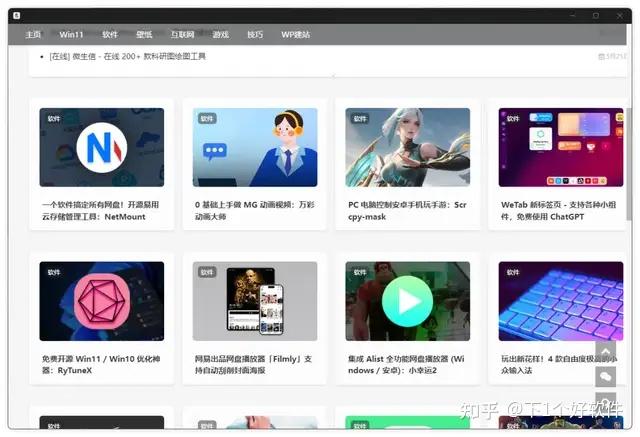Screen dimensions: 640x437
Task: Open the RyTuneX optimizer article title
Action: click(101, 364)
